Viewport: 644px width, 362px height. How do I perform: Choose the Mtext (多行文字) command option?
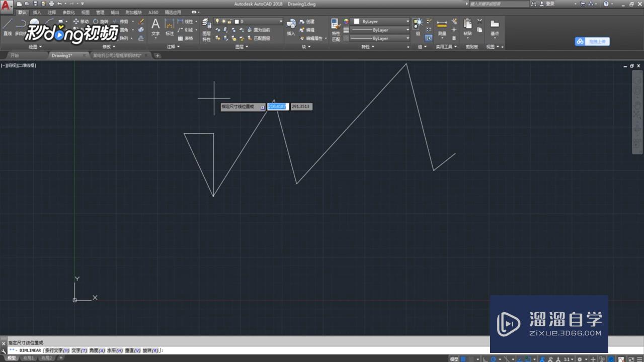click(x=56, y=350)
